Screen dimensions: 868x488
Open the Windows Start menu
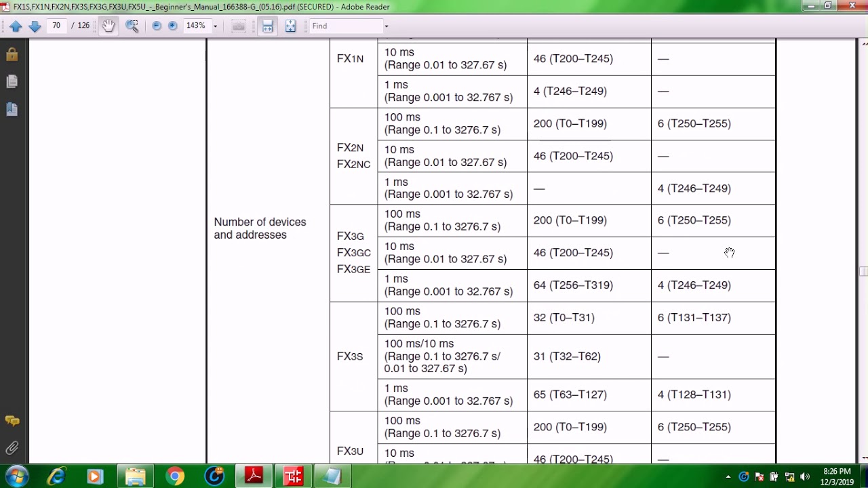point(16,476)
